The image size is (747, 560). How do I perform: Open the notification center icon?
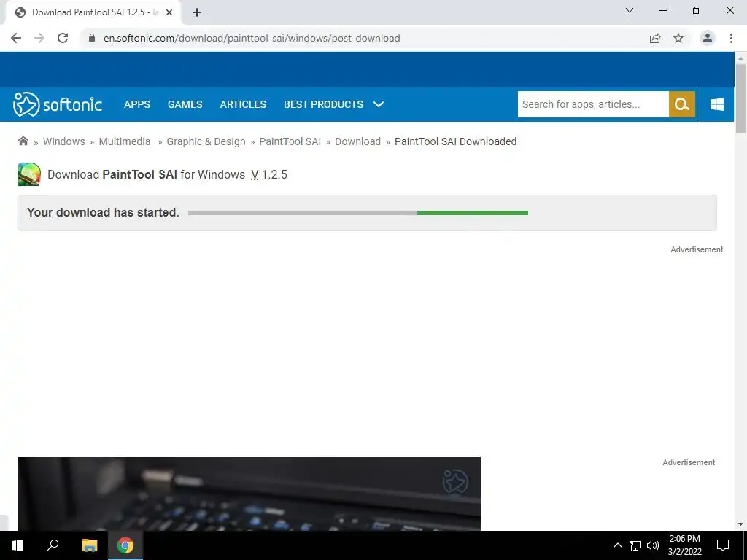(x=723, y=545)
